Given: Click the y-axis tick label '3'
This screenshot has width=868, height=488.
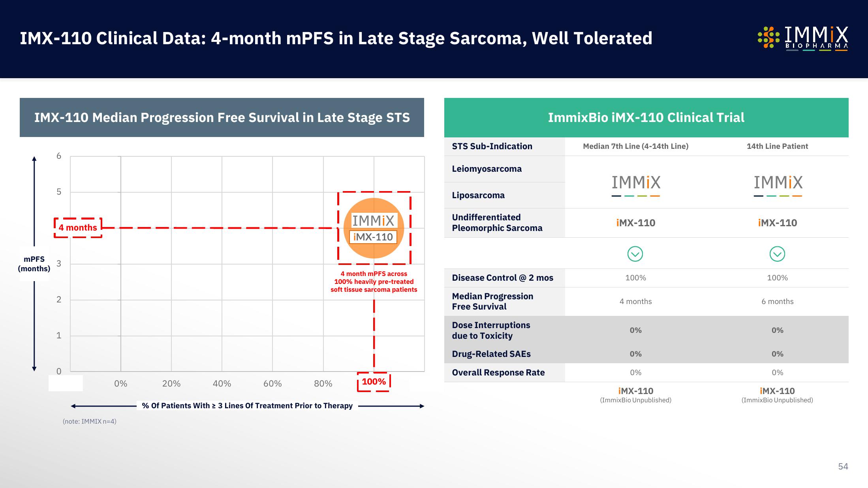Looking at the screenshot, I should pyautogui.click(x=59, y=264).
